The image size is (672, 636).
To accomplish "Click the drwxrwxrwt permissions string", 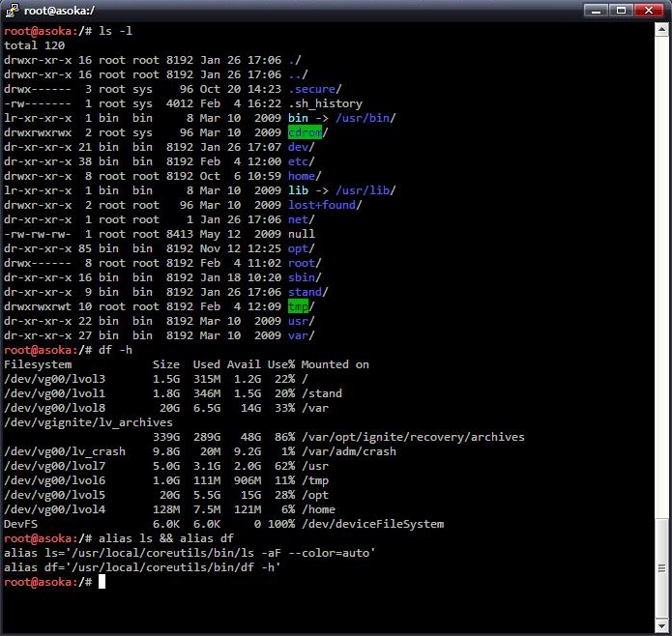I will tap(38, 306).
